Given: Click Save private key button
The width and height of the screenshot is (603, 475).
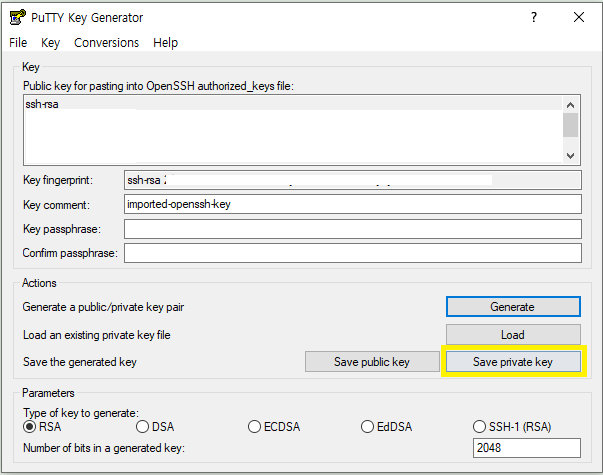Looking at the screenshot, I should pos(513,362).
